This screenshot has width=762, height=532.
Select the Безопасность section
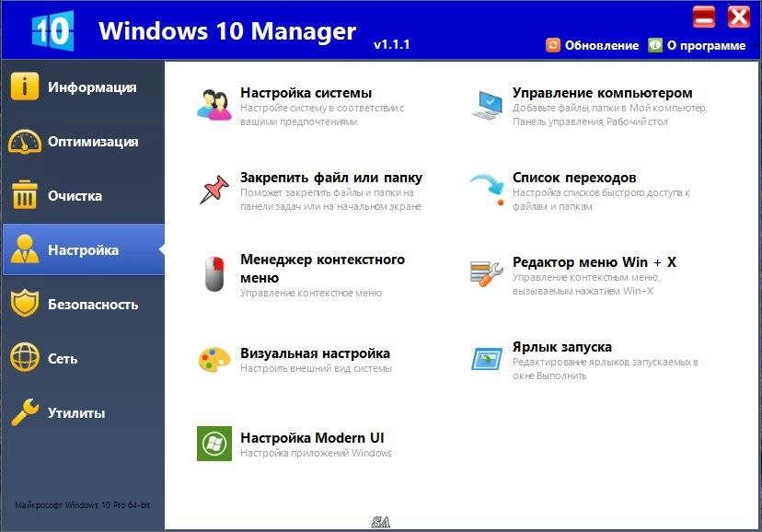93,305
